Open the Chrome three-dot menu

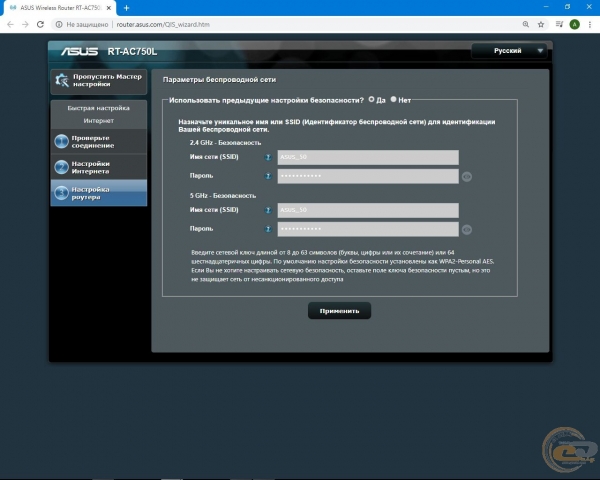pyautogui.click(x=589, y=23)
